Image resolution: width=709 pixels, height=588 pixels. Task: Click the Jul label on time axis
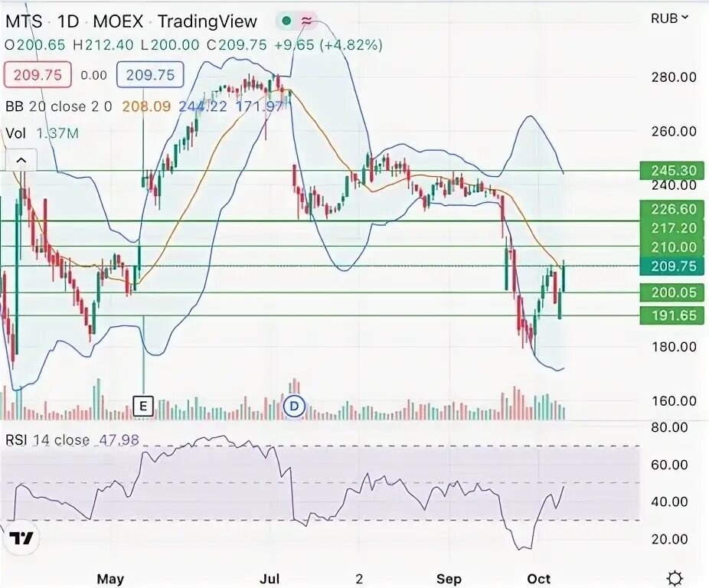pyautogui.click(x=270, y=579)
